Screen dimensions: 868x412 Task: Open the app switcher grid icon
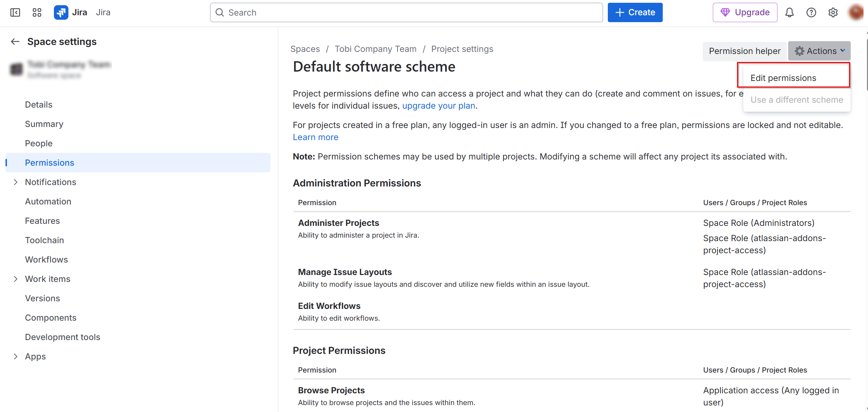(x=37, y=12)
